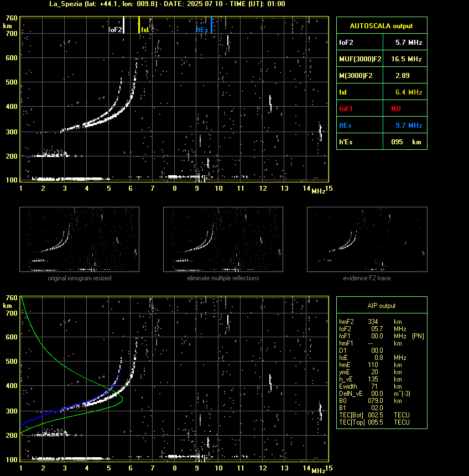Image resolution: width=469 pixels, height=476 pixels.
Task: Click the MHz axis label under upper ionogram
Action: 319,191
